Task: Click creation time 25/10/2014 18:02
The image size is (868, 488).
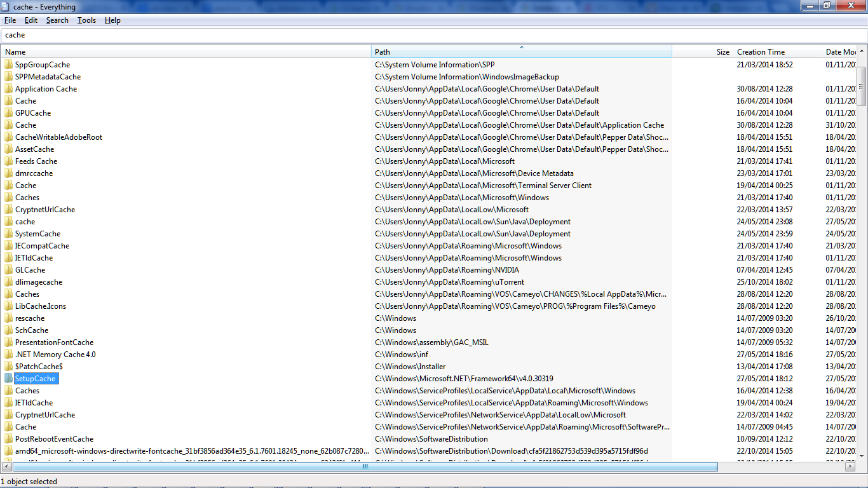Action: coord(764,282)
